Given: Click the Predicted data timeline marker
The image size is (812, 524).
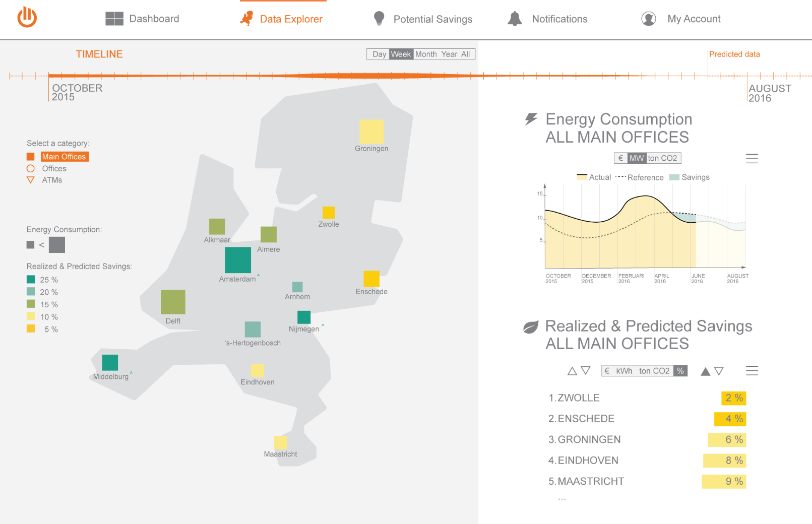Looking at the screenshot, I should (734, 54).
